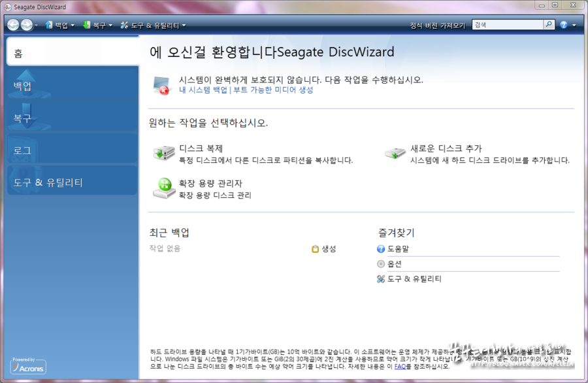Open the navigation history dropdown arrow
Image resolution: width=588 pixels, height=383 pixels.
[x=36, y=25]
